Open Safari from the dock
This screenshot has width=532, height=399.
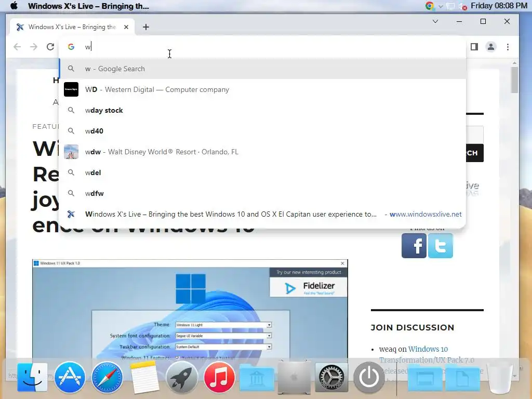pyautogui.click(x=107, y=377)
